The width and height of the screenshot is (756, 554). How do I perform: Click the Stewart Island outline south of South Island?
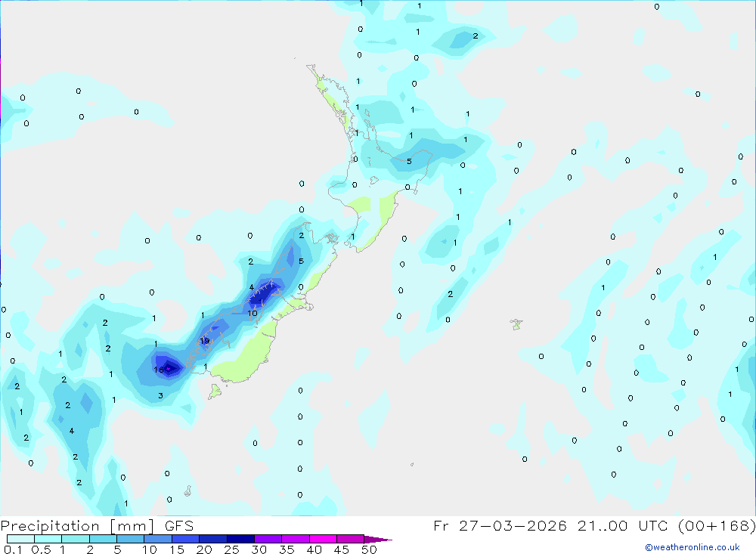point(215,392)
